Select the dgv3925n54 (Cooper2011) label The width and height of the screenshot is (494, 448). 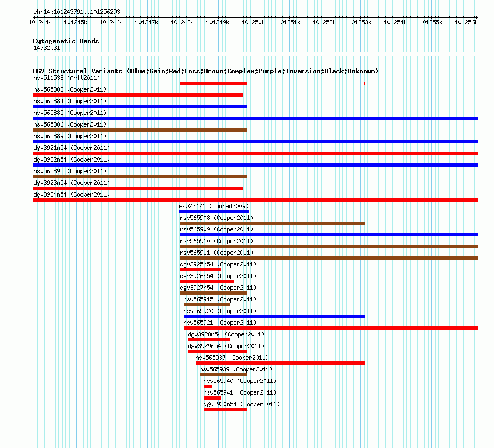click(218, 264)
